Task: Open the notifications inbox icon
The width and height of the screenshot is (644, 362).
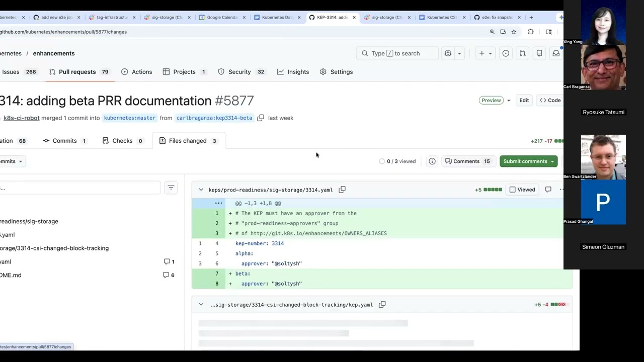Action: (x=556, y=53)
